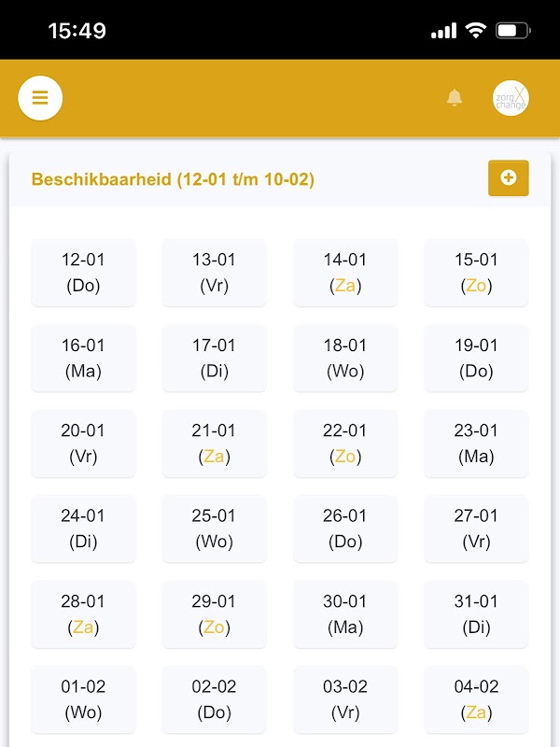Click the Beschikbaarheid header title
Image resolution: width=560 pixels, height=747 pixels.
(173, 179)
